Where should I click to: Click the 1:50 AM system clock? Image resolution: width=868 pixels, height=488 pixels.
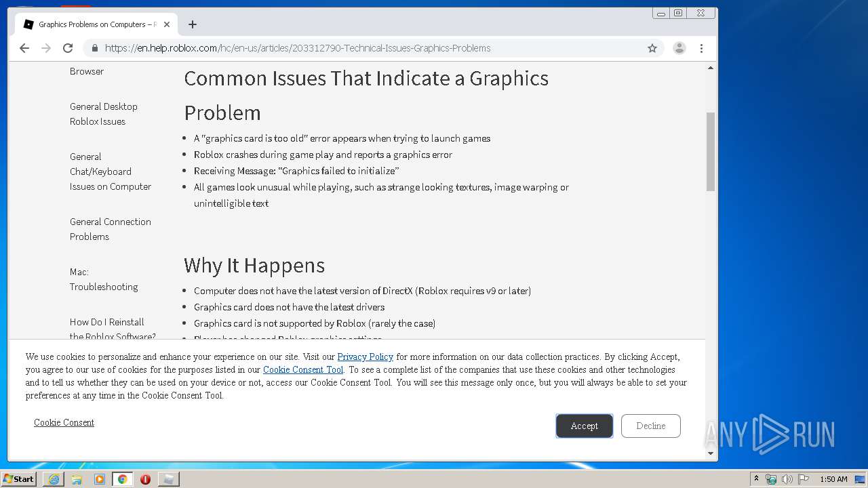[x=833, y=479]
